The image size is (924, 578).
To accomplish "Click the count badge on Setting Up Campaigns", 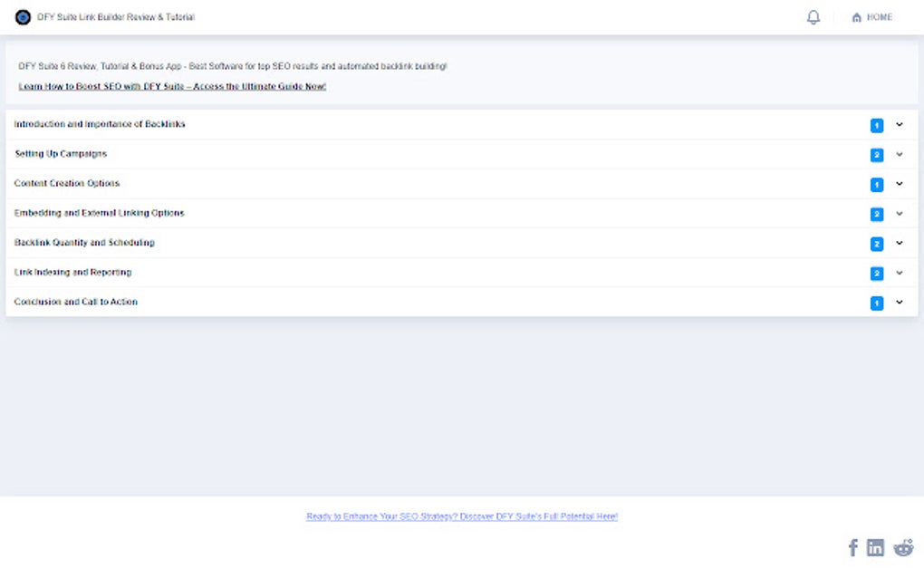I will 877,155.
